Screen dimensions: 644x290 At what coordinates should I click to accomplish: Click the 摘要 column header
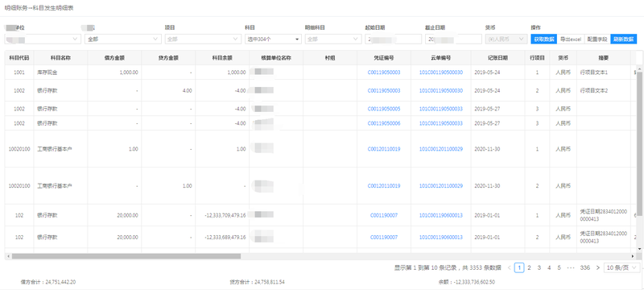pos(603,58)
